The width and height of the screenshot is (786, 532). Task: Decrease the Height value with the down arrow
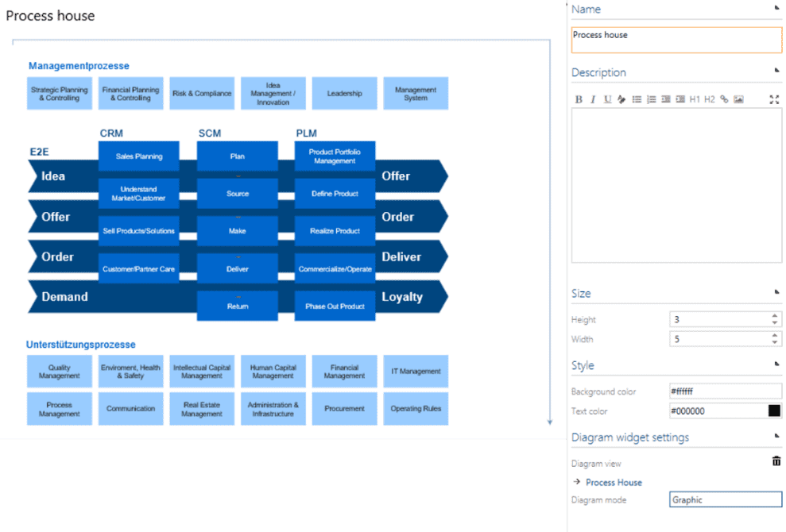click(774, 322)
